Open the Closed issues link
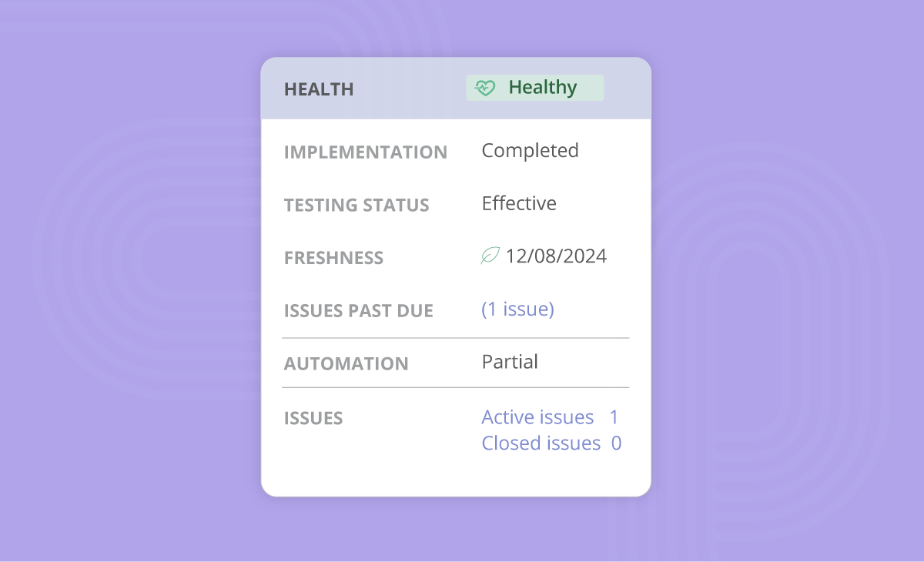This screenshot has width=924, height=562. (541, 443)
